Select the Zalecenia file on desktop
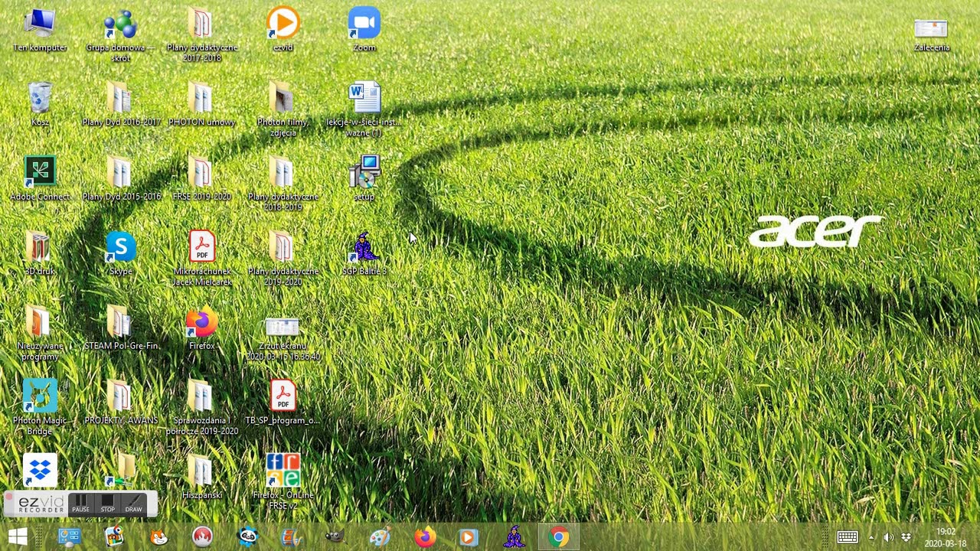980x551 pixels. point(931,34)
